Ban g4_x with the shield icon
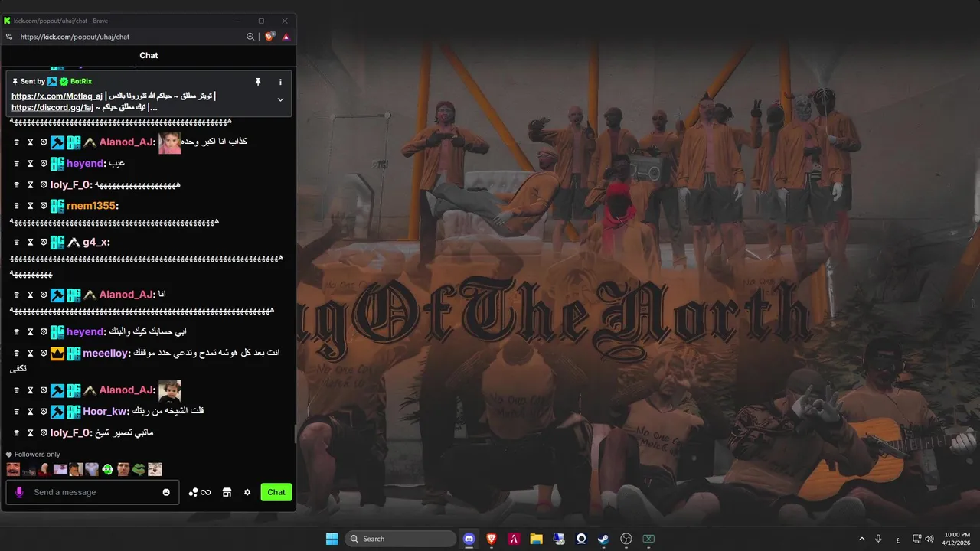This screenshot has height=551, width=980. point(44,243)
